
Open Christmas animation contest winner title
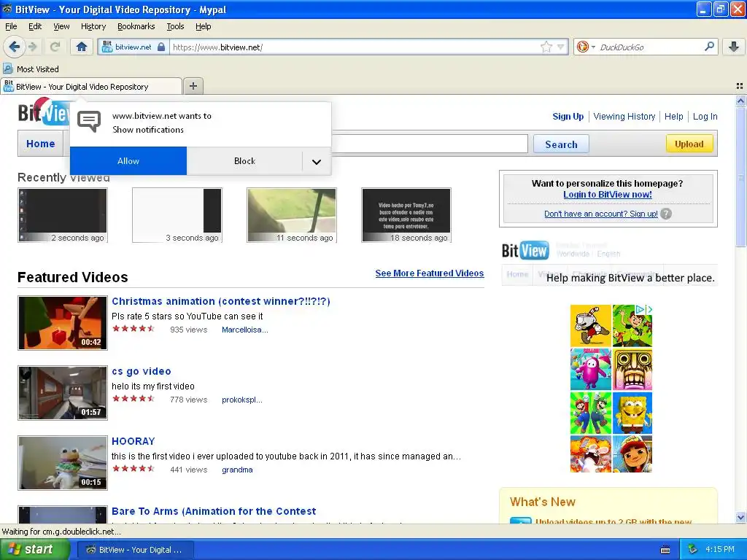[x=220, y=301]
